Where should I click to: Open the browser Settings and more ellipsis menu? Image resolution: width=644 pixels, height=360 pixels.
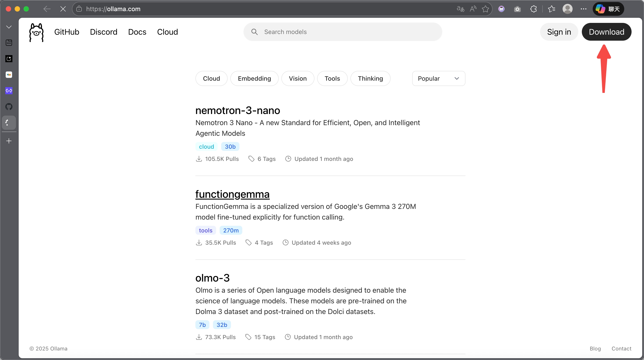coord(584,9)
